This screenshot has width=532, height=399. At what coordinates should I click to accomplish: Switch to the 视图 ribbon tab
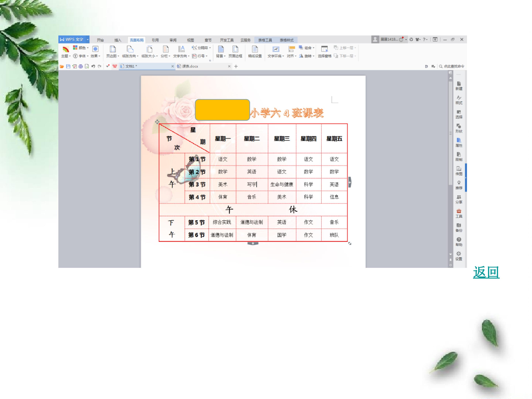190,40
